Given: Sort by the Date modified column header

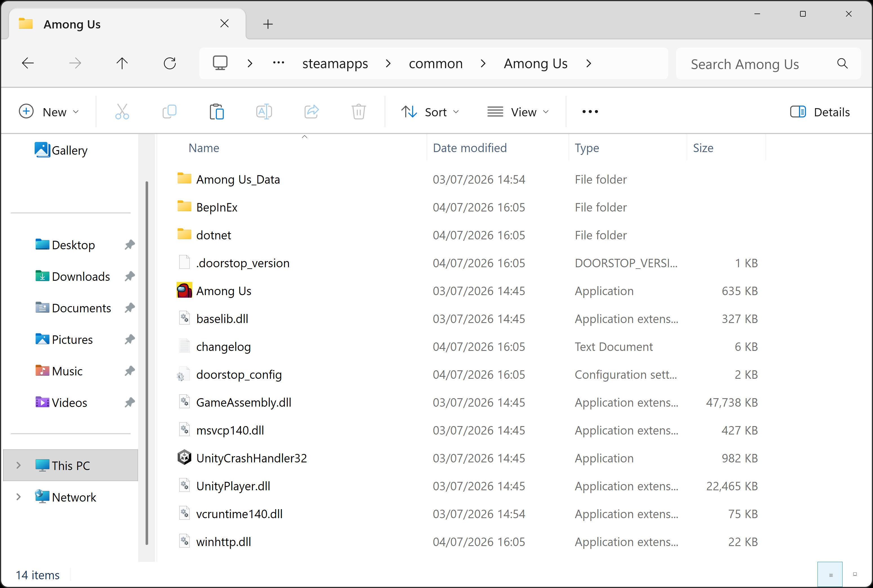Looking at the screenshot, I should pyautogui.click(x=470, y=148).
